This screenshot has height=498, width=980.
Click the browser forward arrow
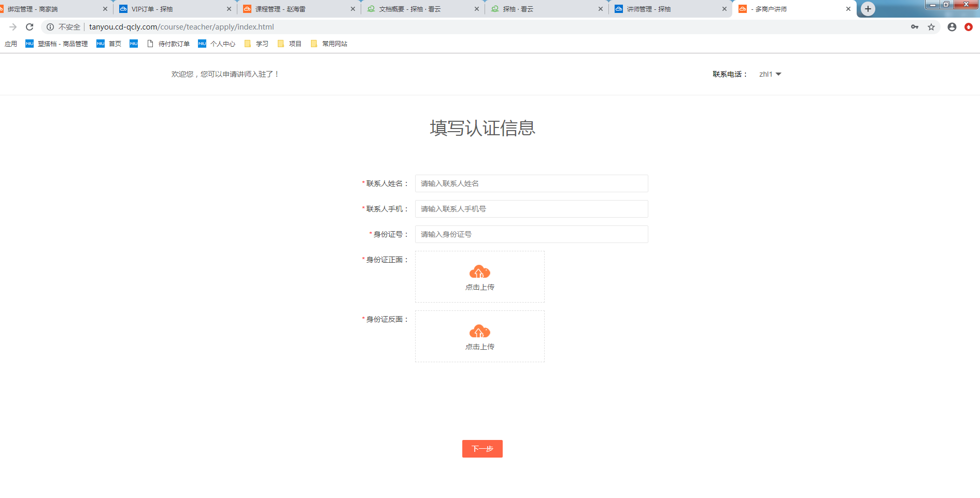pos(13,27)
